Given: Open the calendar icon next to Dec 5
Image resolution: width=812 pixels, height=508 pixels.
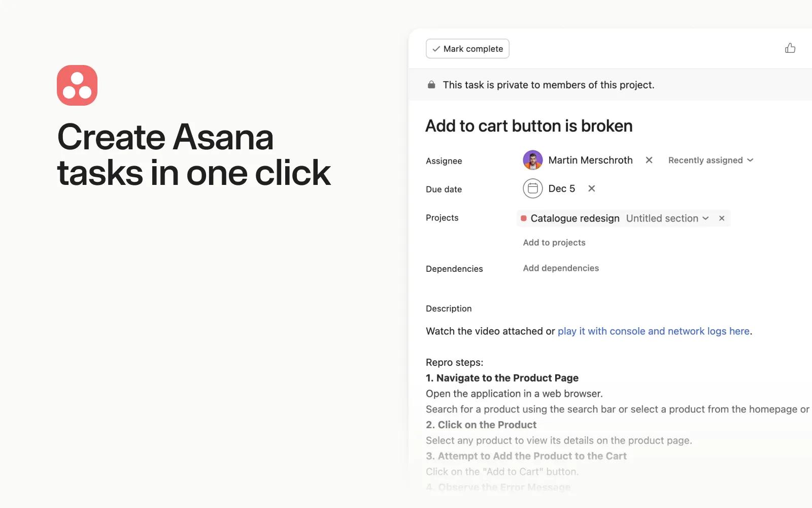Looking at the screenshot, I should click(533, 188).
